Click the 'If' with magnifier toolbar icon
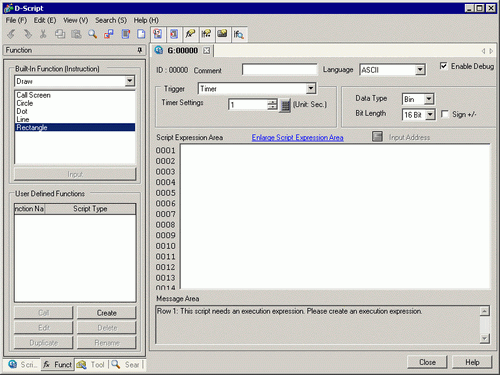This screenshot has width=500, height=375. click(239, 34)
